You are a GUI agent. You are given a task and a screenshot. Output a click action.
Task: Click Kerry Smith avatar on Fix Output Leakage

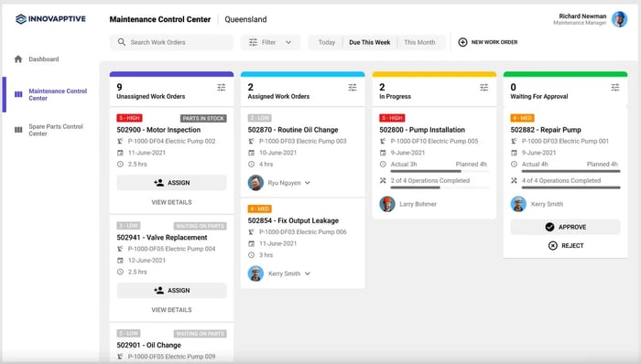(x=255, y=273)
